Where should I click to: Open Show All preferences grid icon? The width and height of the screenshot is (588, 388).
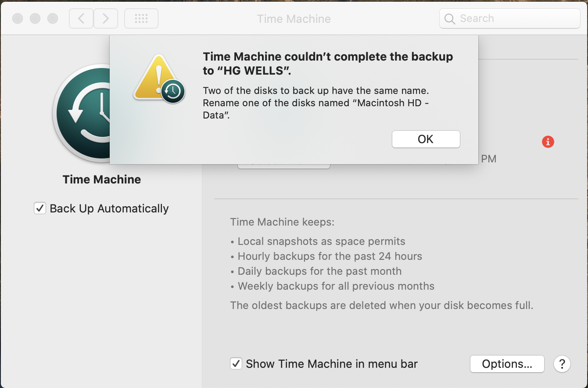pos(141,18)
